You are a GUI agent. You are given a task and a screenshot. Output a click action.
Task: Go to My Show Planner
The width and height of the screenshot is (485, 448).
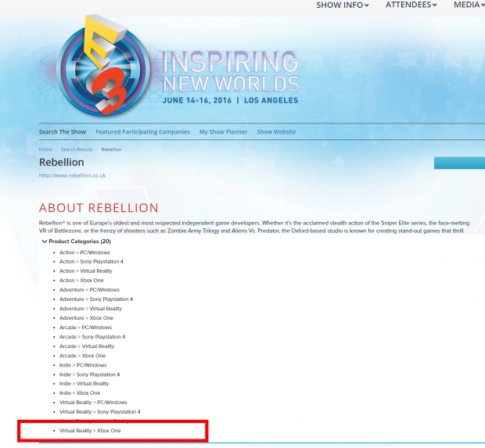(x=223, y=132)
